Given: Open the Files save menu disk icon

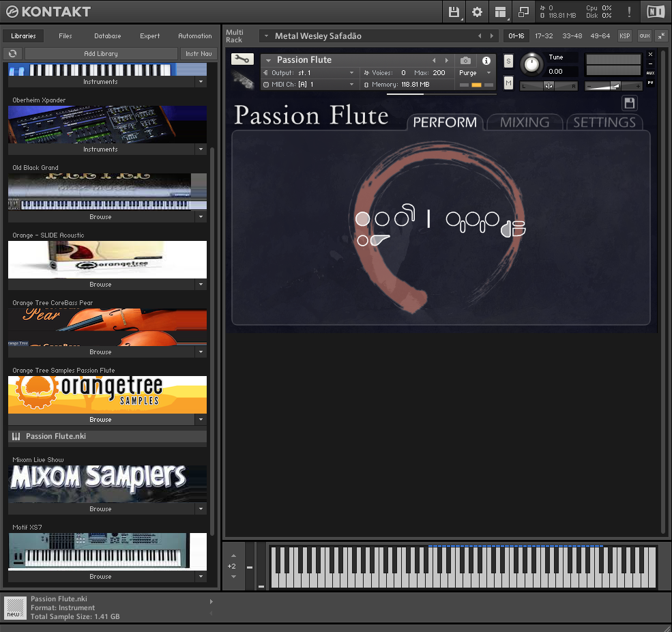Looking at the screenshot, I should pyautogui.click(x=454, y=12).
